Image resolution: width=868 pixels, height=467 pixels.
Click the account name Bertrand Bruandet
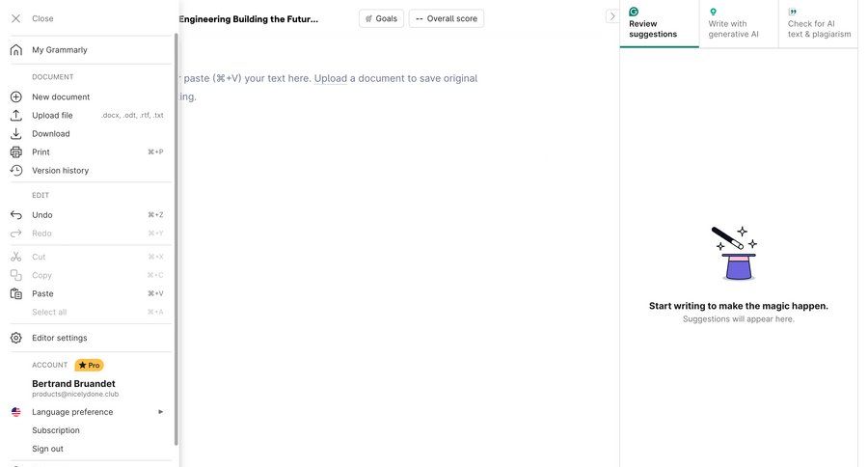(73, 384)
